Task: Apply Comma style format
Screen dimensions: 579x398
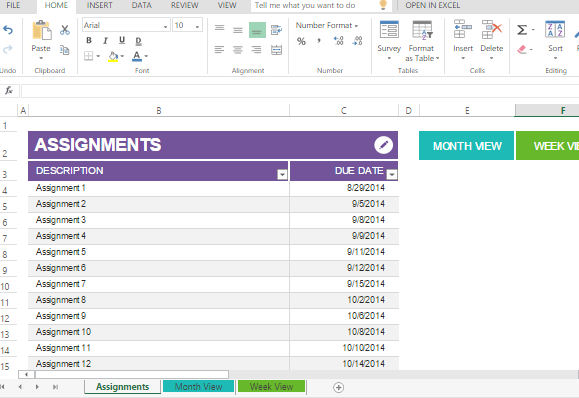Action: point(319,41)
